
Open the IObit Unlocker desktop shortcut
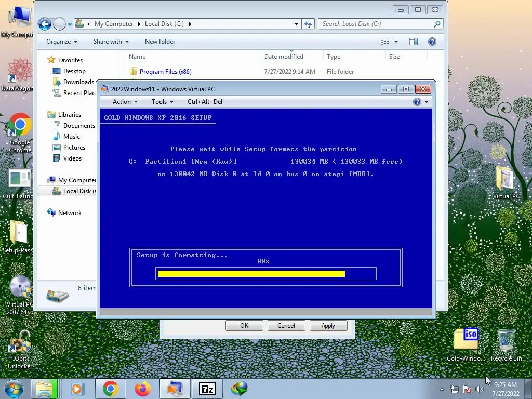(20, 350)
